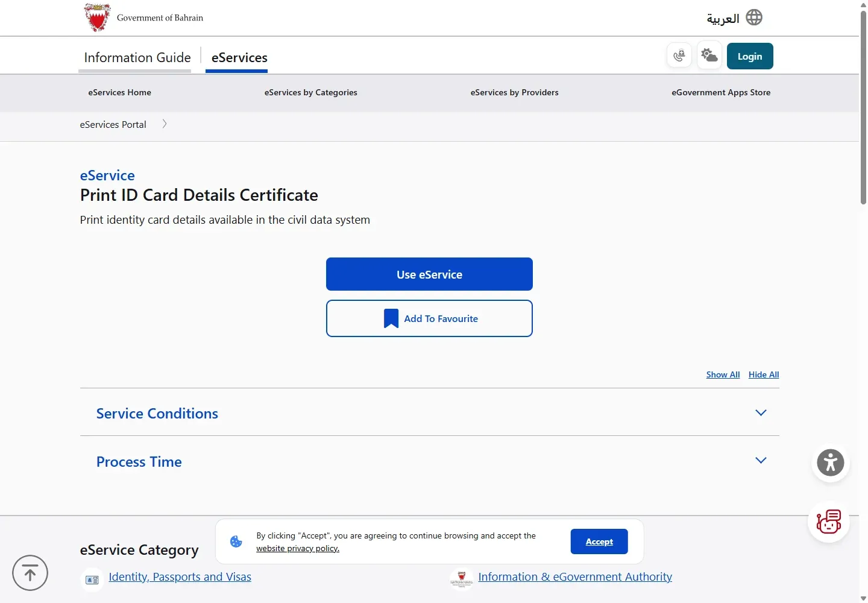
Task: Select the eServices tab
Action: click(x=239, y=57)
